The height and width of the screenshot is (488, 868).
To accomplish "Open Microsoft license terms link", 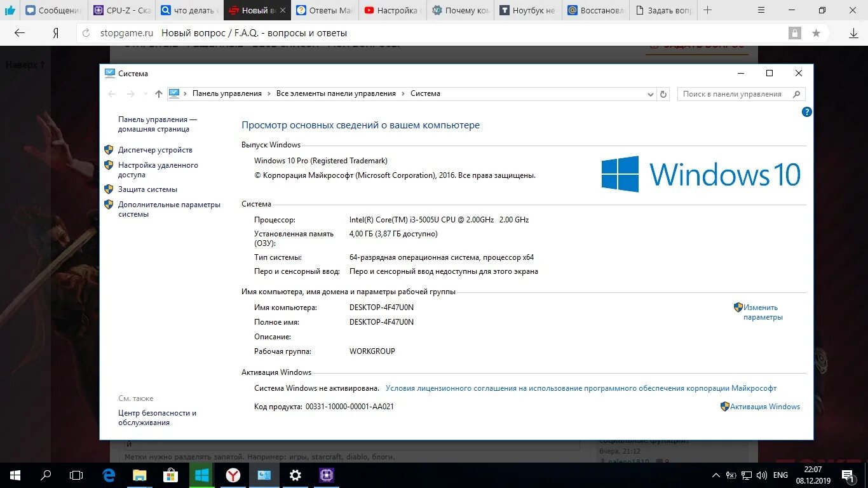I will (x=581, y=388).
